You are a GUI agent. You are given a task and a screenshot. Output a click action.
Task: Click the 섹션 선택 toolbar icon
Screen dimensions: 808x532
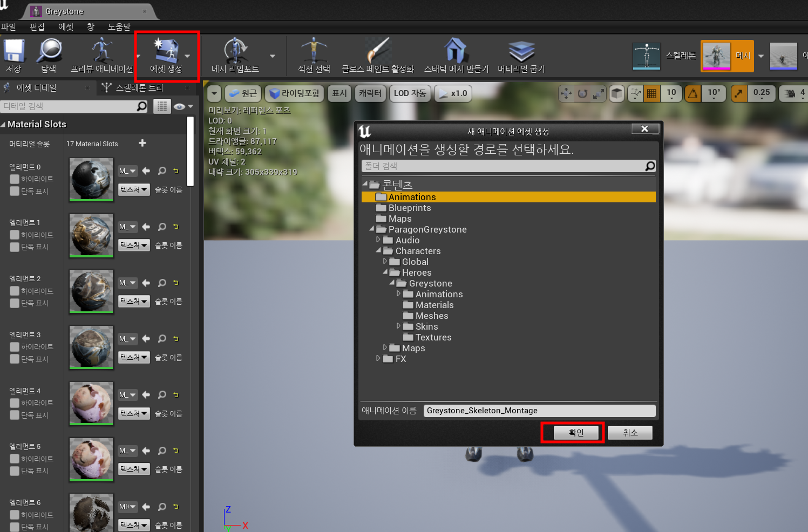point(314,51)
